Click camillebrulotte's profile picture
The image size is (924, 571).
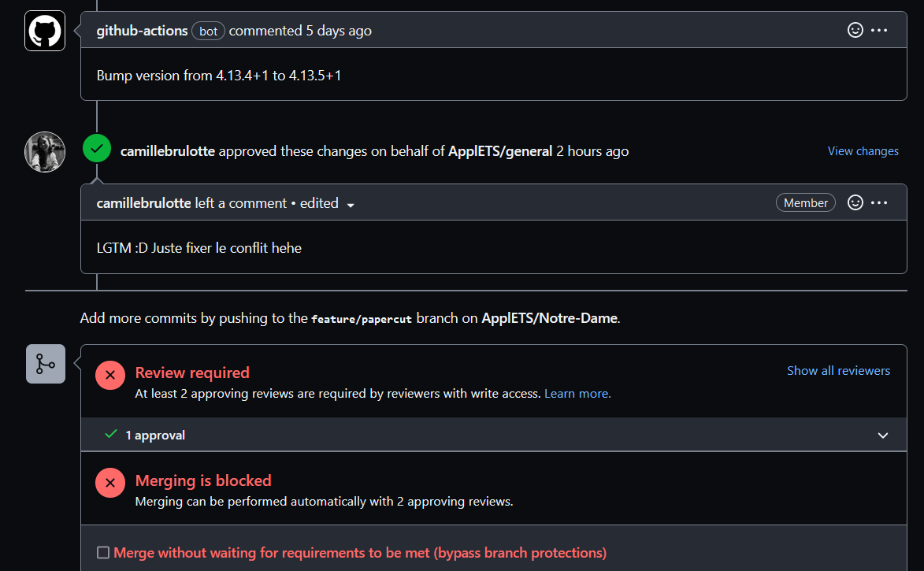[x=44, y=150]
